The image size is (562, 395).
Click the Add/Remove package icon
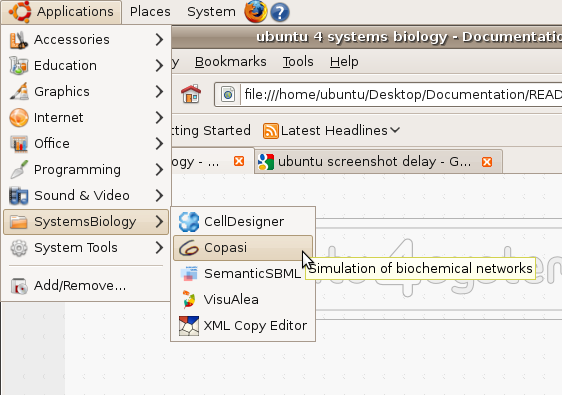coord(19,286)
